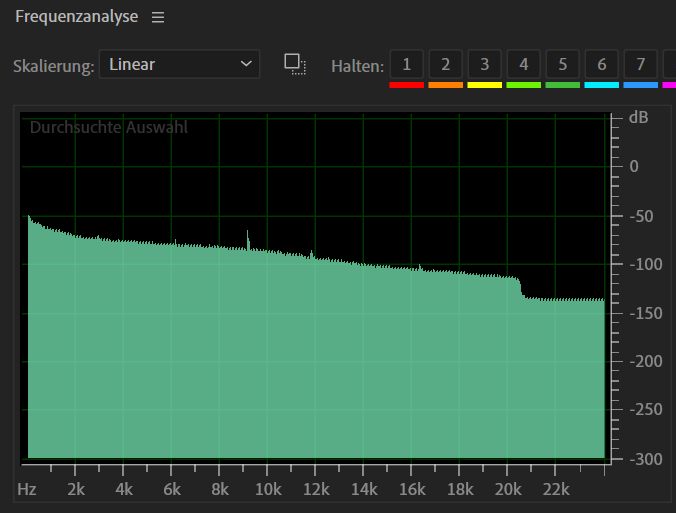Select the Frequenzanalyse panel tab title

(x=76, y=18)
